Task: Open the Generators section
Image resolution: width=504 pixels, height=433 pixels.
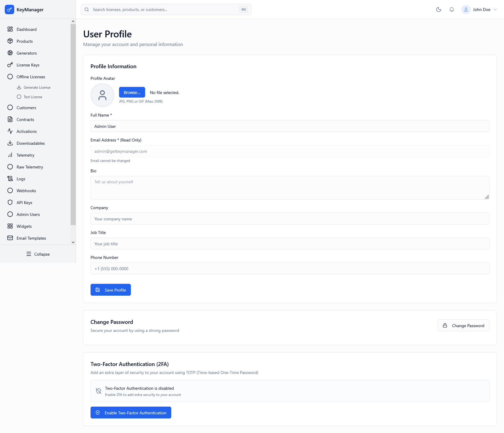Action: pos(27,53)
